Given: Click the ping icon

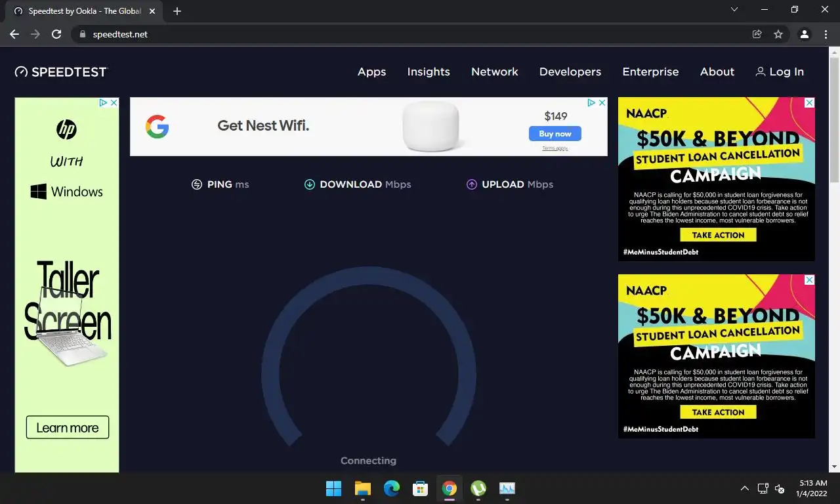Looking at the screenshot, I should 196,184.
